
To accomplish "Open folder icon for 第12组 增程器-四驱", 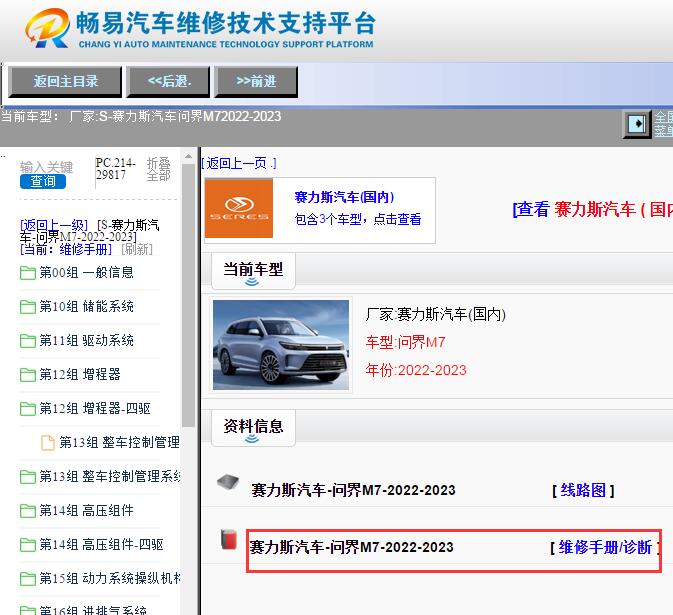I will click(x=28, y=409).
